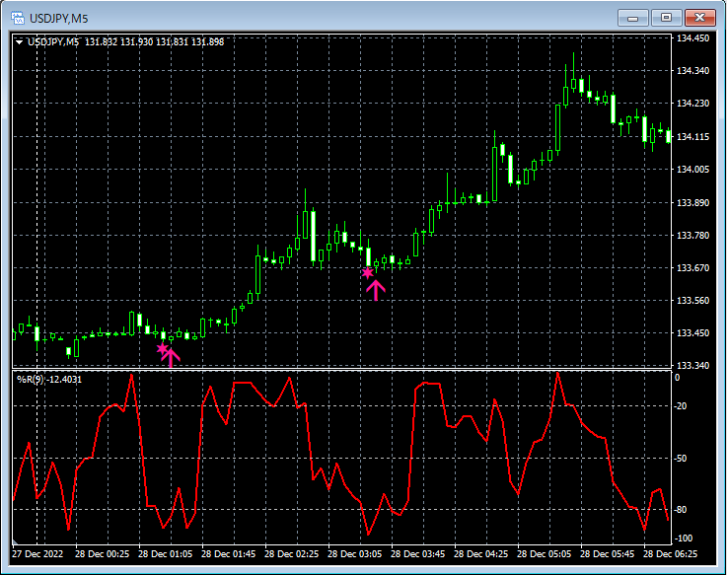The height and width of the screenshot is (575, 728).
Task: Expand the chart symbol dropdown triangle
Action: click(x=19, y=42)
